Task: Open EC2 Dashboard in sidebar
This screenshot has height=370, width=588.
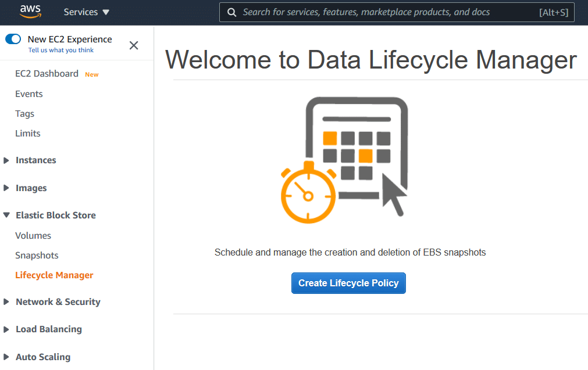Action: click(x=47, y=73)
